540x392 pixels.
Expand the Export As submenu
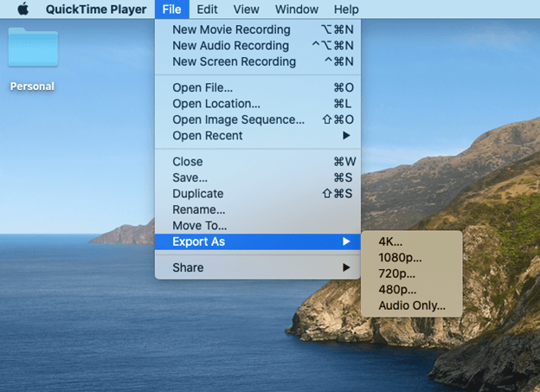(x=258, y=241)
